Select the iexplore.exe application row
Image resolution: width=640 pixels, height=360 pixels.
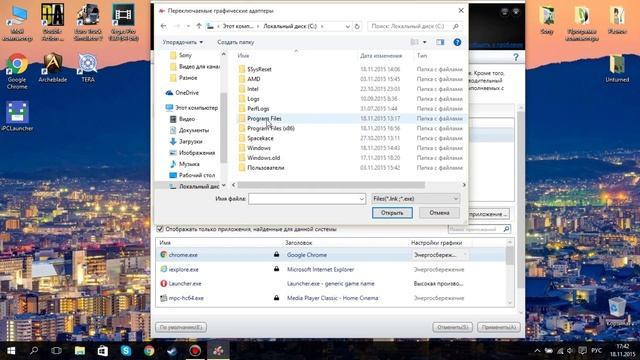click(x=331, y=269)
